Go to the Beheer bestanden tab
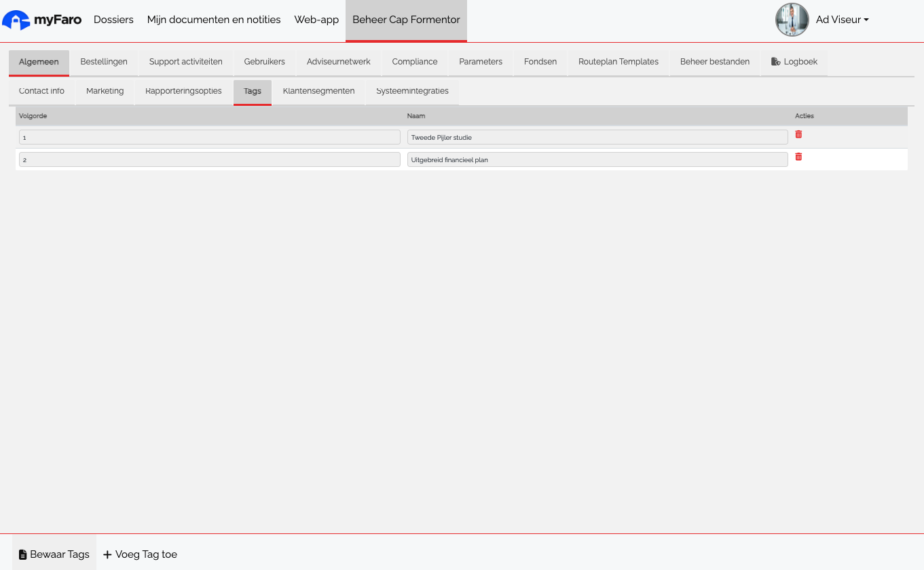 714,62
